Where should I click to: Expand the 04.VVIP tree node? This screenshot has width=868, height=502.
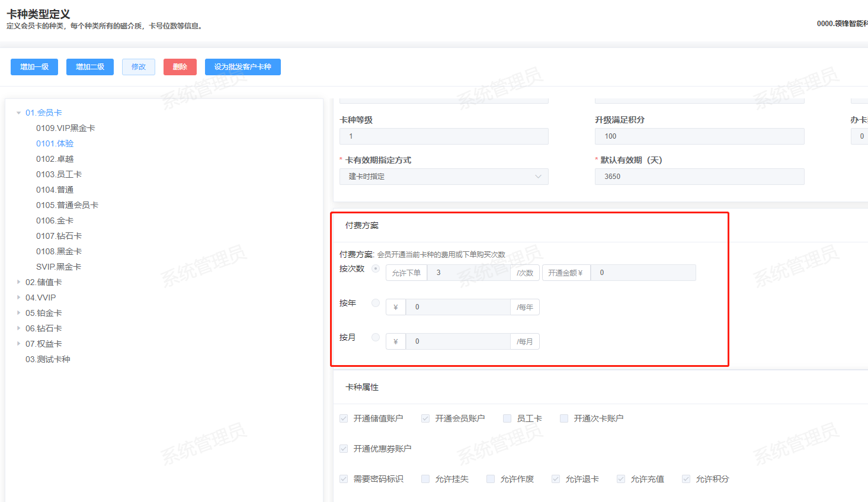pos(19,298)
